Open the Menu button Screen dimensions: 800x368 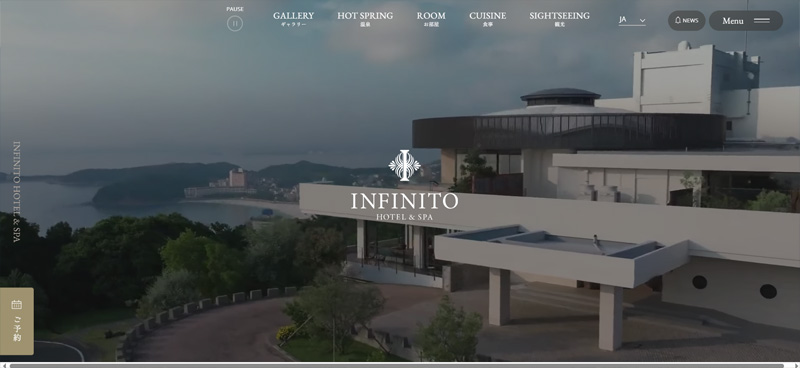pos(745,20)
